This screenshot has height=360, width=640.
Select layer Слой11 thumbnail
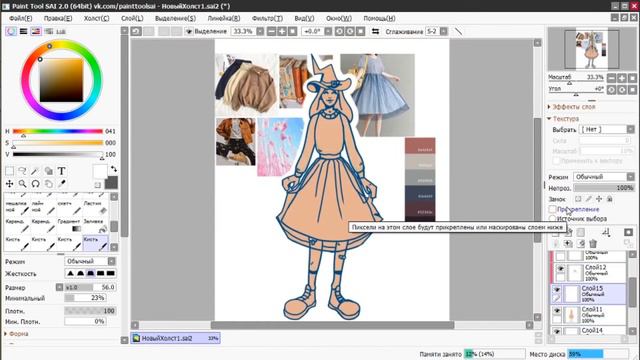pyautogui.click(x=572, y=316)
